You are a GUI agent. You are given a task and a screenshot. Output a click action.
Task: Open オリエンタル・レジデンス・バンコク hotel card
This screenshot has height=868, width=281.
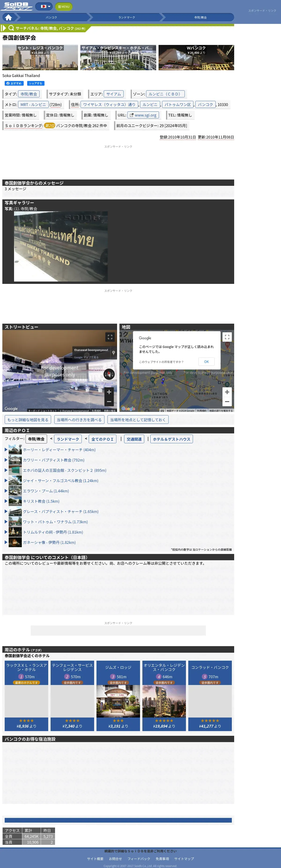click(164, 696)
